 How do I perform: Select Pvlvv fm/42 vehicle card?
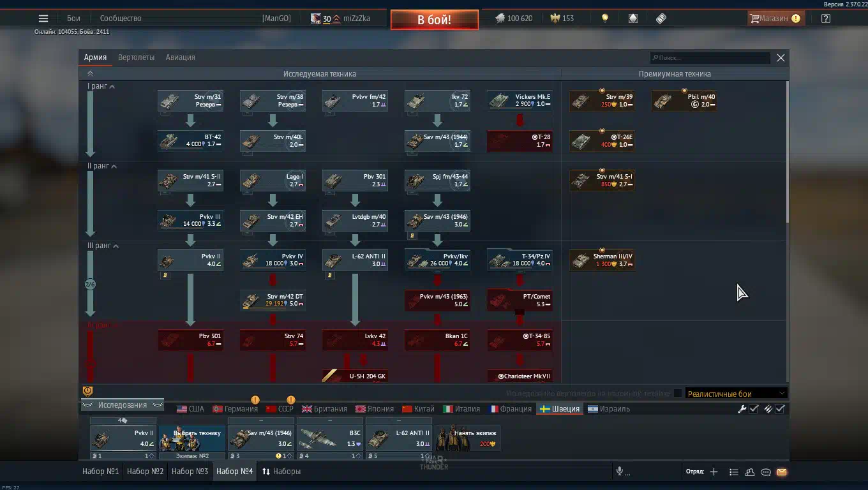pyautogui.click(x=355, y=101)
